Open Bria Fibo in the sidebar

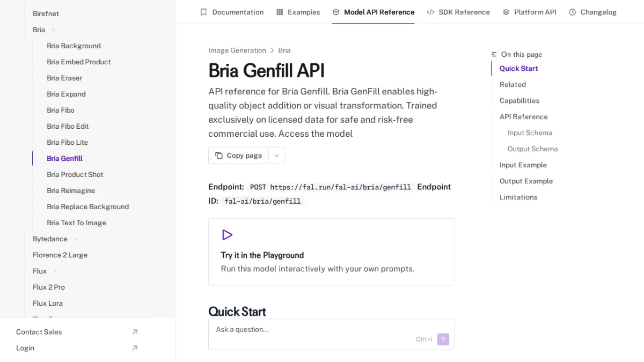point(61,110)
